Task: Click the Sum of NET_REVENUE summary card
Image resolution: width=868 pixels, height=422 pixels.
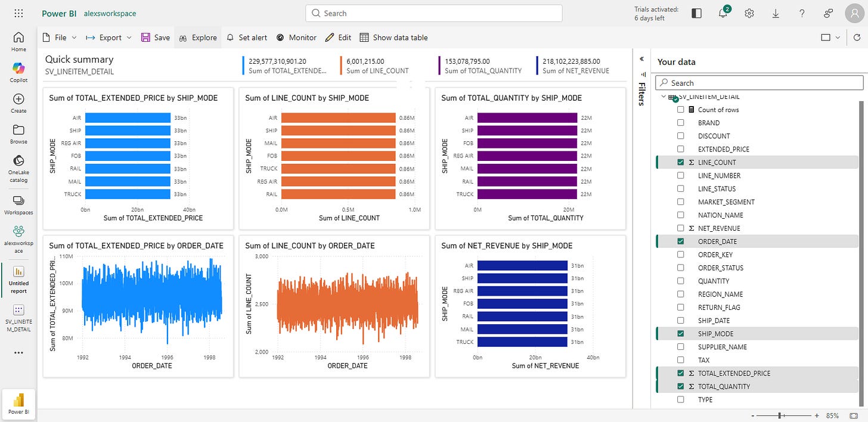Action: (x=573, y=66)
